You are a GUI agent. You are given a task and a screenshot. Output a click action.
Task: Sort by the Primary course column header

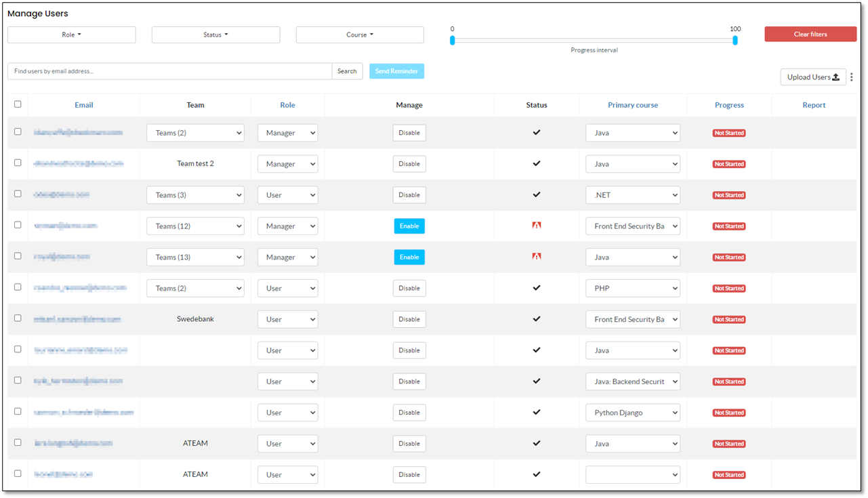(632, 105)
